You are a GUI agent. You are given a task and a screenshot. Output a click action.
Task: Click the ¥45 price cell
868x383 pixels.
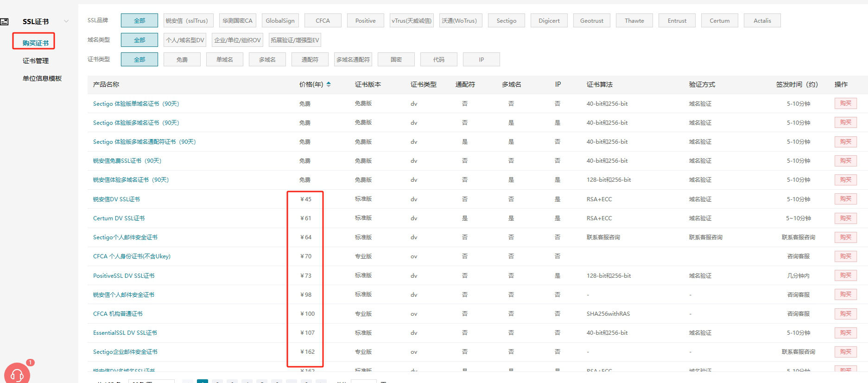tap(306, 199)
